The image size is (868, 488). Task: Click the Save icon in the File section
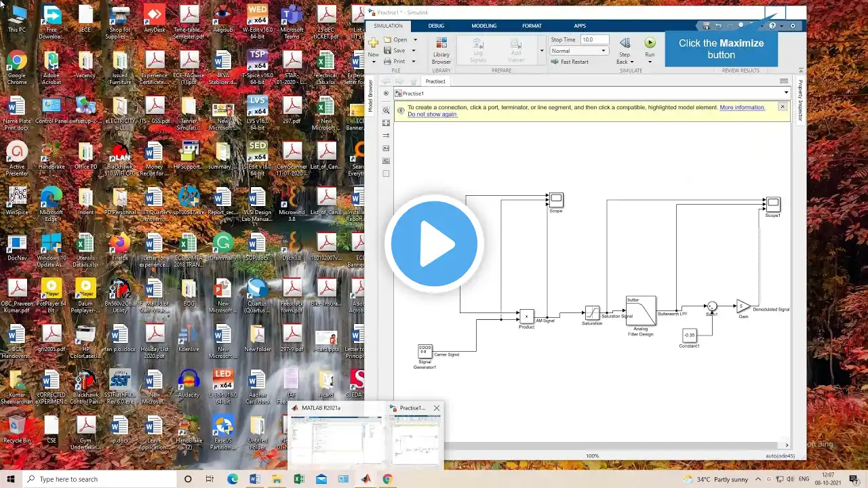(x=395, y=51)
